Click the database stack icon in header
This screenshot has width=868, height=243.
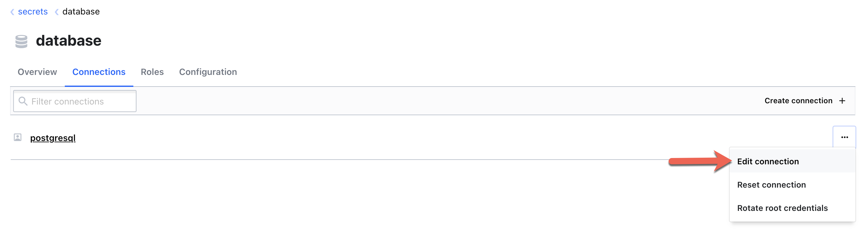point(21,42)
